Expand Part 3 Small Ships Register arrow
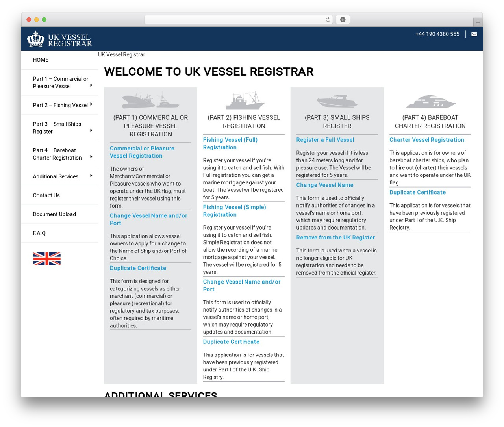 pos(91,130)
